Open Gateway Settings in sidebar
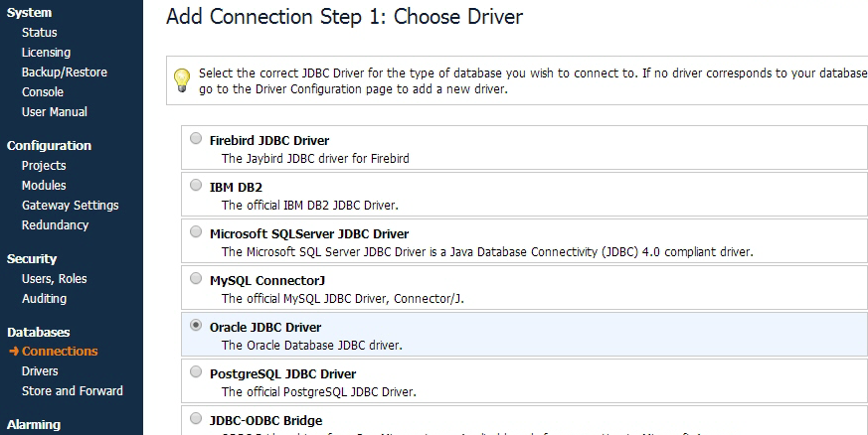The width and height of the screenshot is (868, 435). pyautogui.click(x=71, y=205)
